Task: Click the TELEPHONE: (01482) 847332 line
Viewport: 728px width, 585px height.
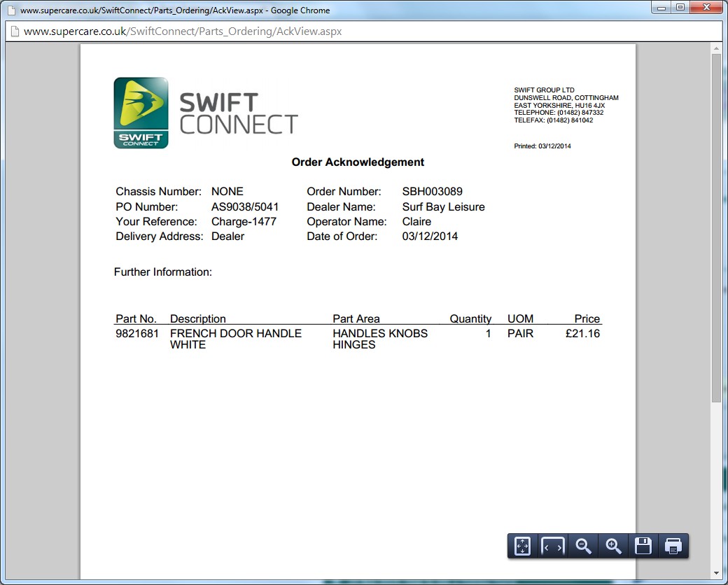Action: point(559,113)
